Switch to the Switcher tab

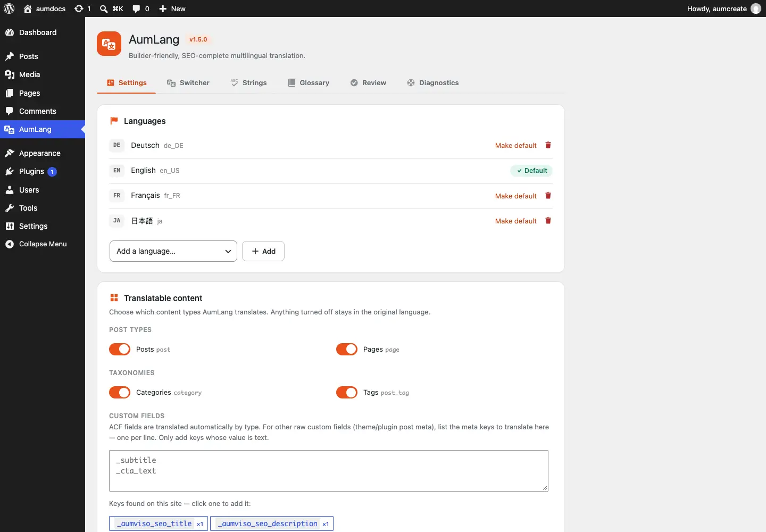pos(188,83)
